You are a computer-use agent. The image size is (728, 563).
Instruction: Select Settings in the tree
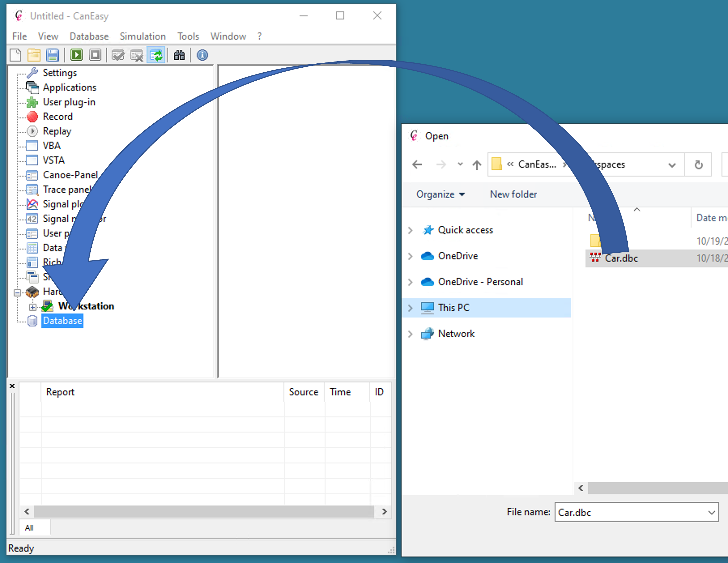point(60,73)
